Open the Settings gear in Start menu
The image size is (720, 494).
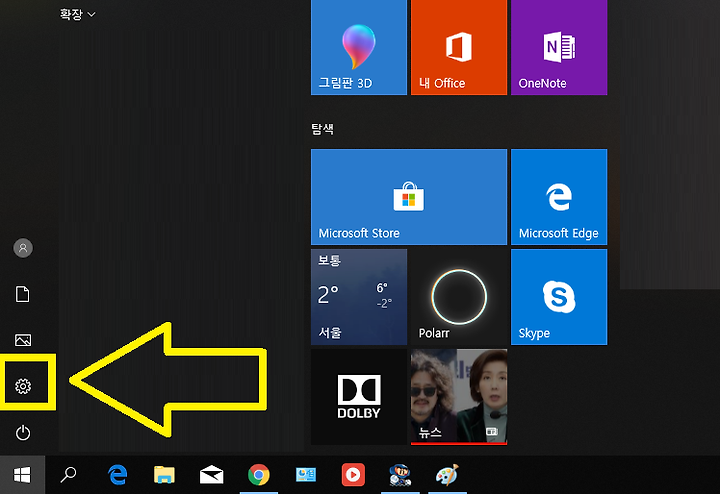[x=23, y=386]
